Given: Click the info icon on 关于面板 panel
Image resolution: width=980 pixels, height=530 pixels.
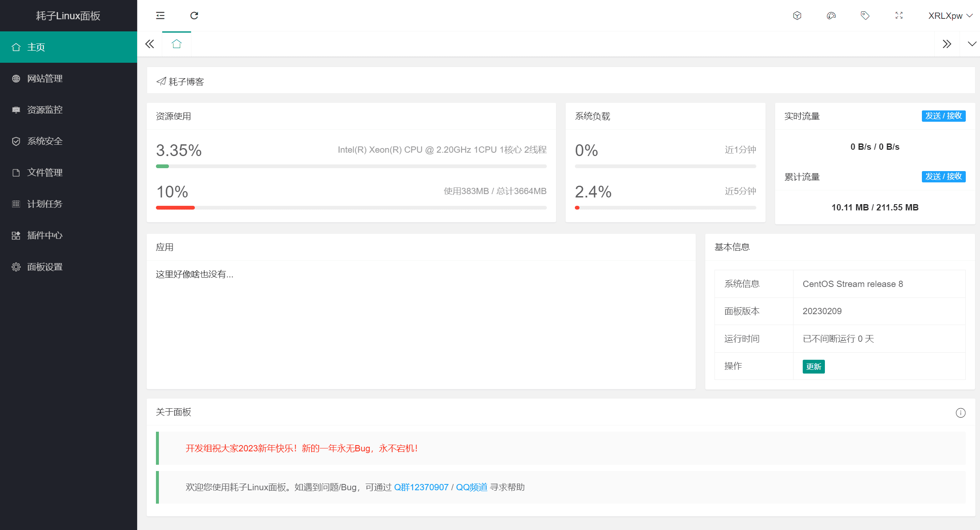Looking at the screenshot, I should point(960,413).
